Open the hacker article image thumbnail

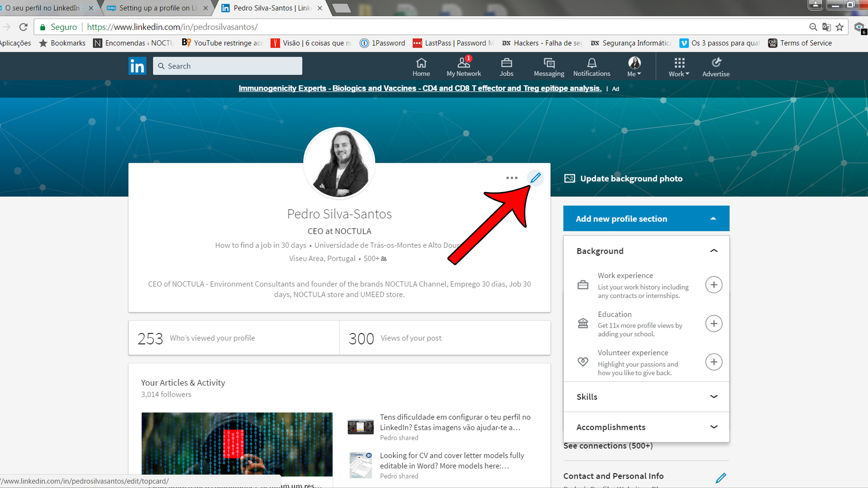tap(237, 445)
